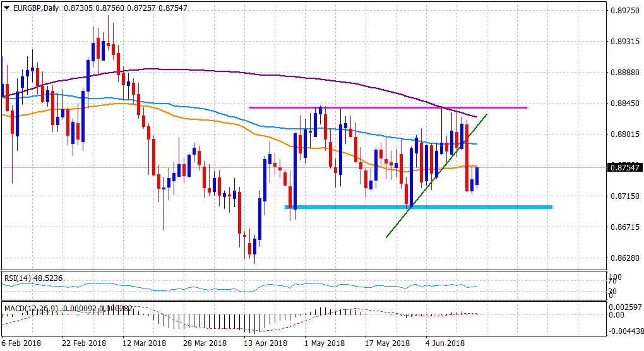Click the 13 Apr 2018 date label
The image size is (644, 351).
(x=265, y=343)
